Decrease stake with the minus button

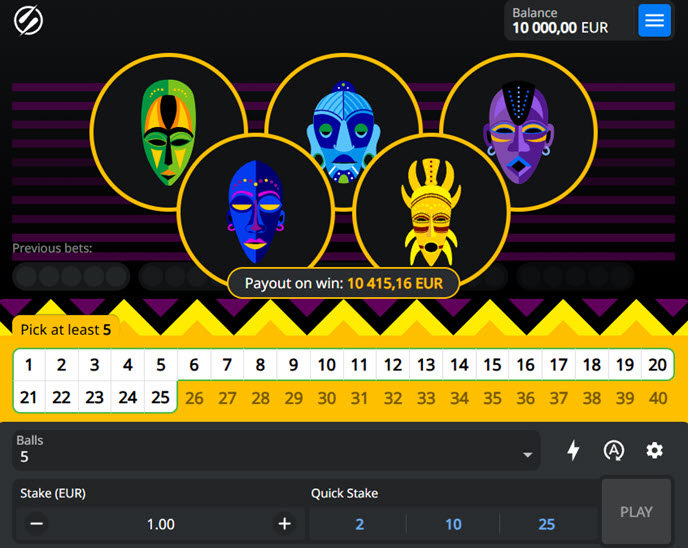pos(37,524)
